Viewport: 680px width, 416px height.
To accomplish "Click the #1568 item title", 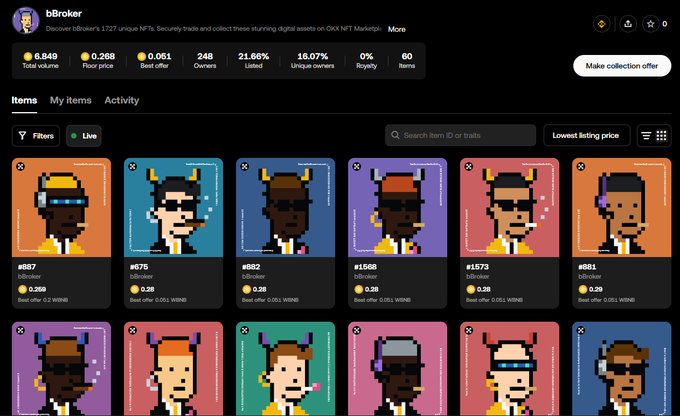I will coord(366,267).
